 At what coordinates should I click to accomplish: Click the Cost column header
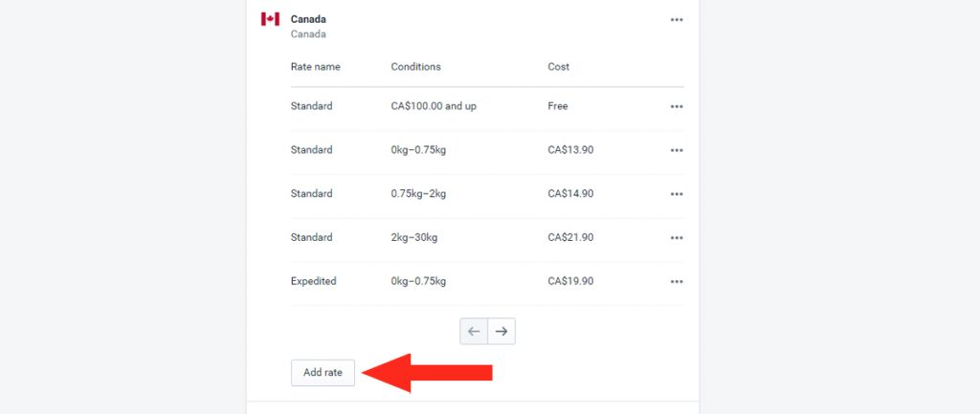(559, 67)
